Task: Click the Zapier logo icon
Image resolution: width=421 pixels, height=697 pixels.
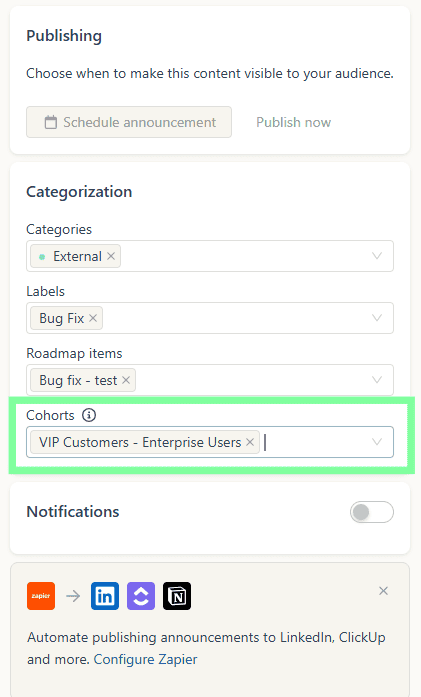Action: (41, 596)
